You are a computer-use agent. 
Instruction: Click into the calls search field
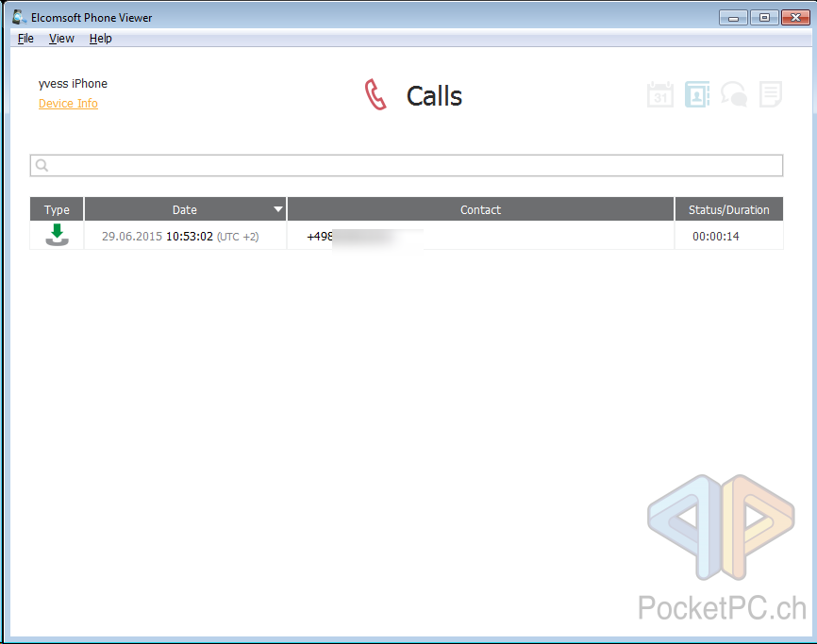407,166
